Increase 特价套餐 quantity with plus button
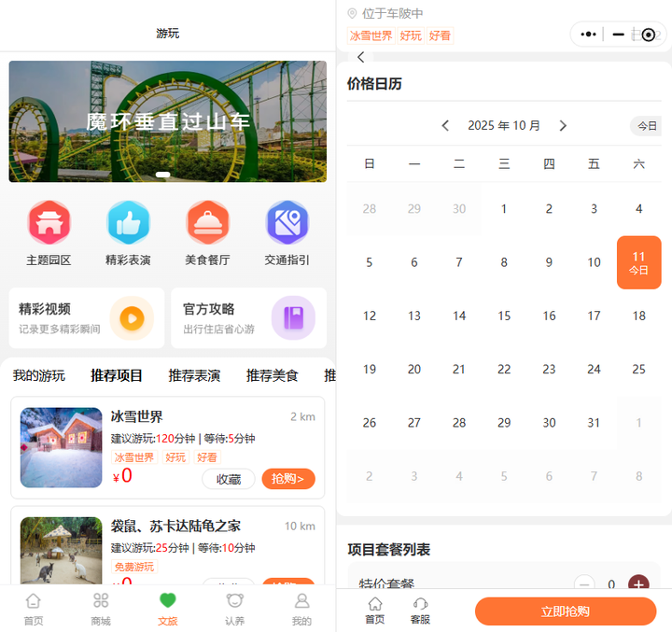 pyautogui.click(x=638, y=584)
